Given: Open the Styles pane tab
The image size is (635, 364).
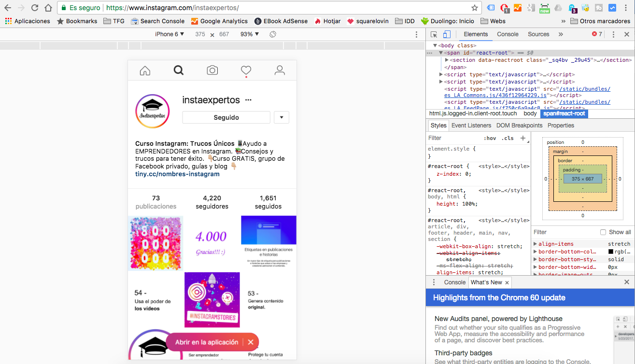Looking at the screenshot, I should coord(438,126).
